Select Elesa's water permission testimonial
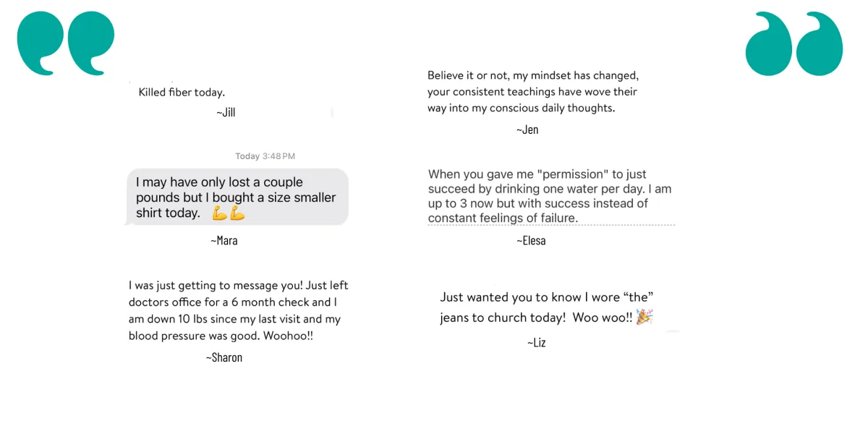This screenshot has width=868, height=434. tap(550, 196)
